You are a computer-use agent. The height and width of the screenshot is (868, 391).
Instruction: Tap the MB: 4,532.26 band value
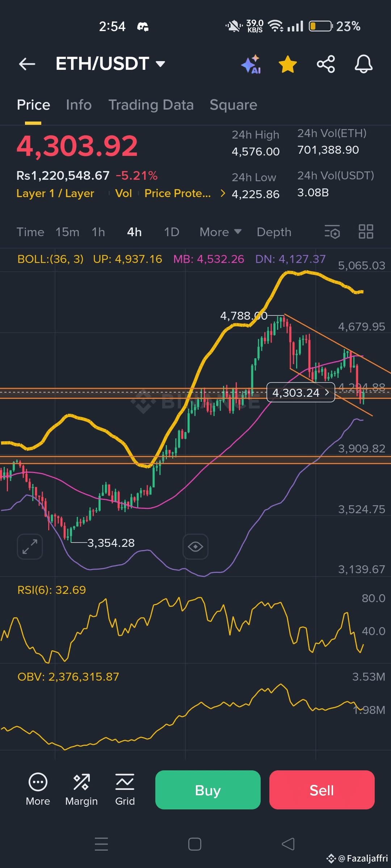coord(209,259)
